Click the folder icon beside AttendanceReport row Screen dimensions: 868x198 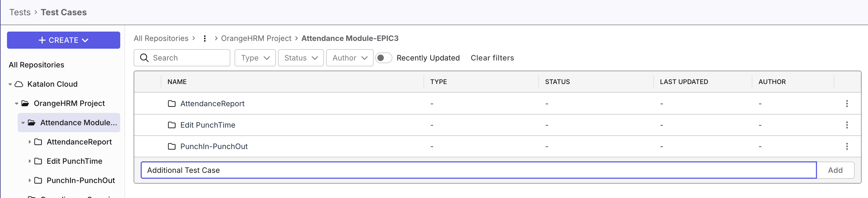click(x=172, y=104)
